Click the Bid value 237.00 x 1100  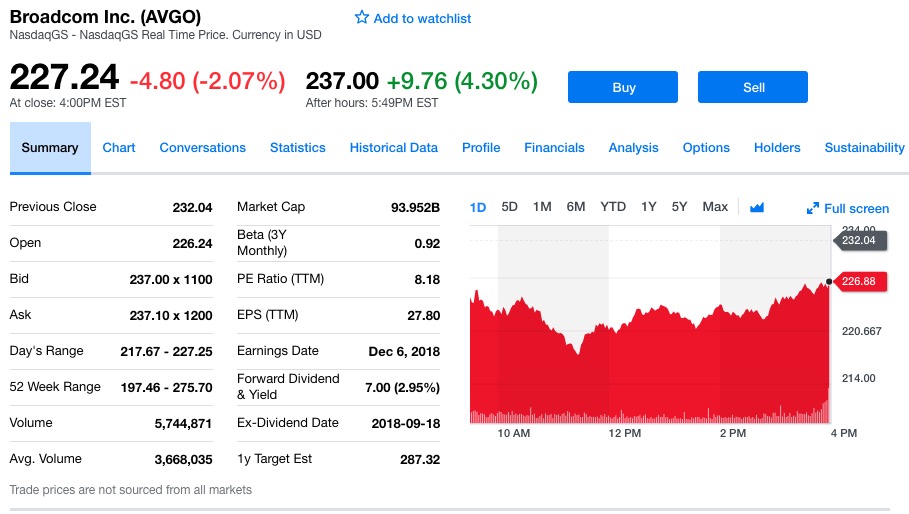[x=171, y=279]
